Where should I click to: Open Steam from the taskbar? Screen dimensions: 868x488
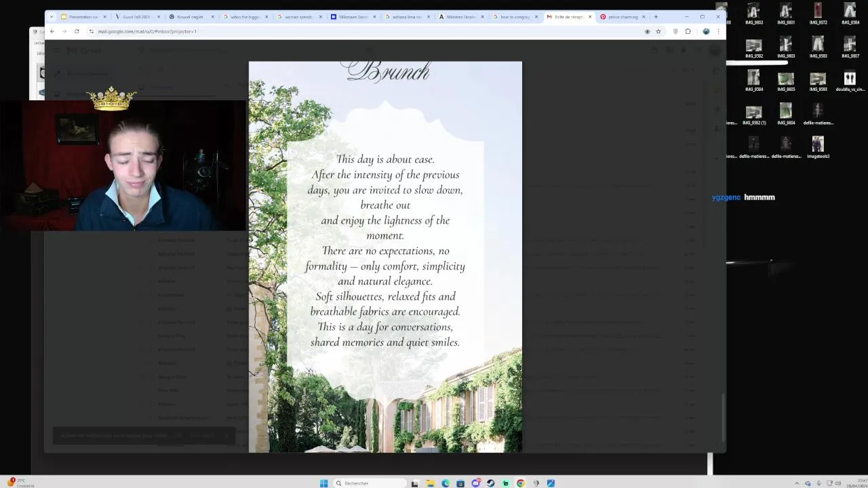click(490, 483)
